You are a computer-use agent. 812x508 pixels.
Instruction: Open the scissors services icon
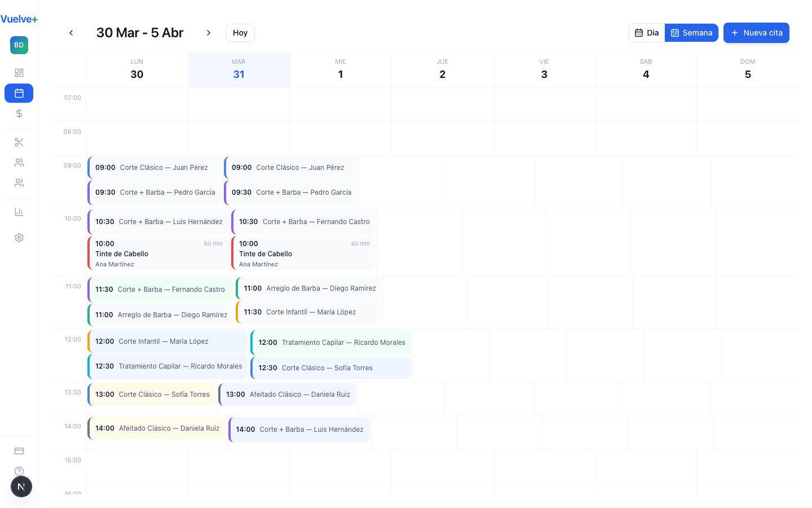click(19, 142)
